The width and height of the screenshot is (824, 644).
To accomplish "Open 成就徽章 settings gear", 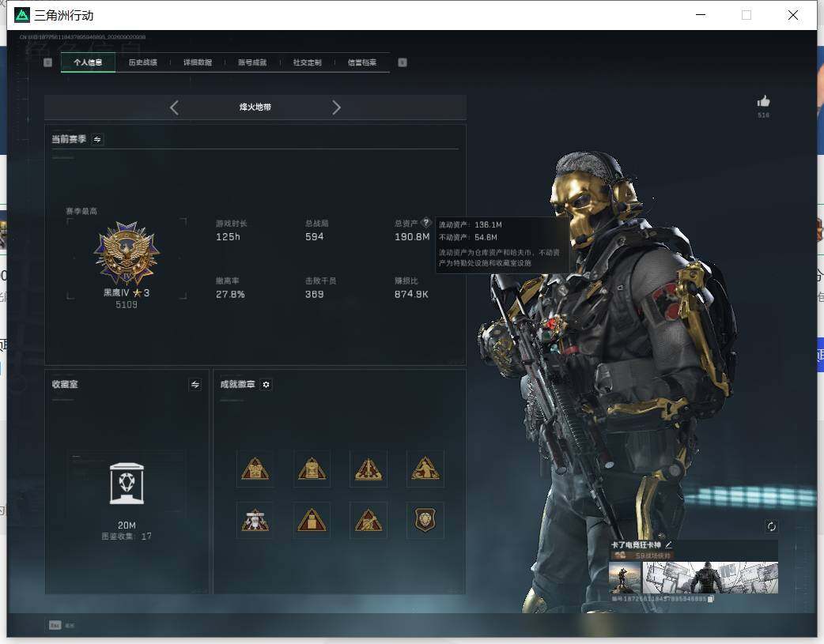I will [x=266, y=385].
